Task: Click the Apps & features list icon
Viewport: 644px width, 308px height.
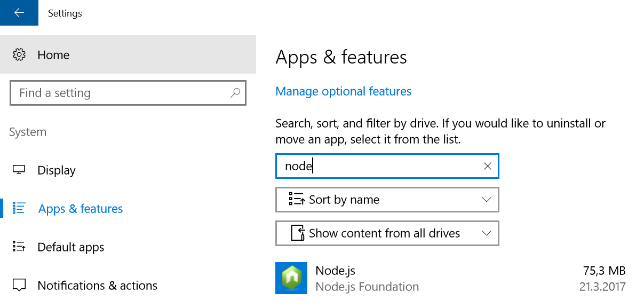Action: click(x=19, y=208)
